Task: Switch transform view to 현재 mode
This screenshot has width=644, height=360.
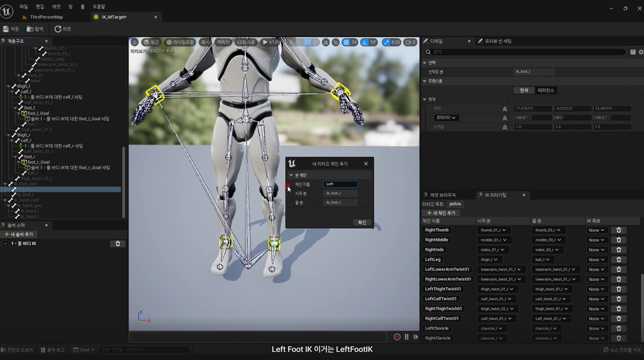Action: pyautogui.click(x=524, y=90)
